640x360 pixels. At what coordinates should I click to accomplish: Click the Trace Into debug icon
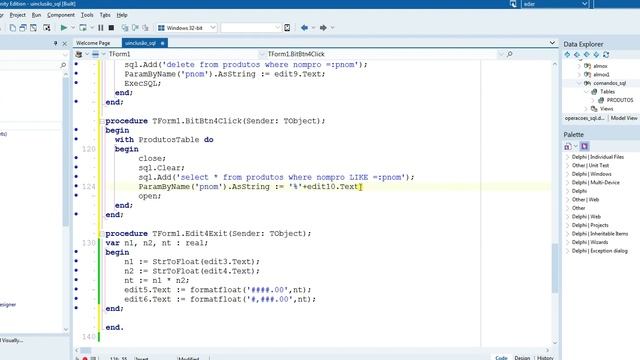pos(125,28)
